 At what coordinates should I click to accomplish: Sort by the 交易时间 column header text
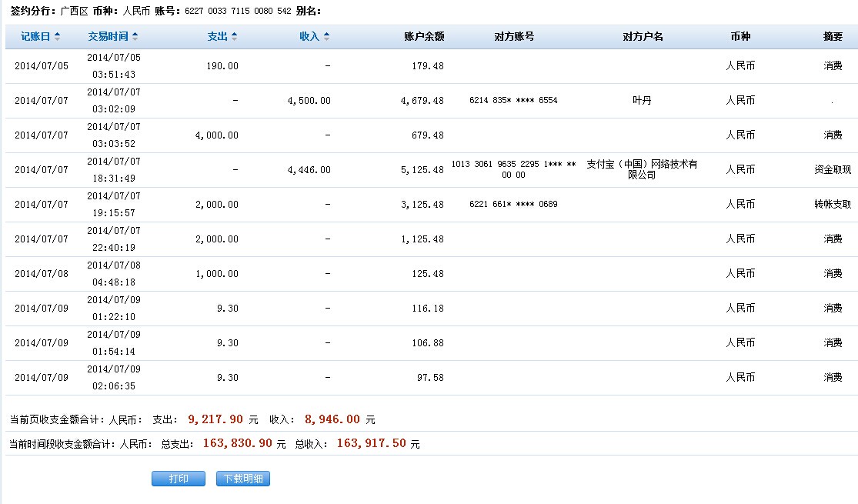coord(108,37)
